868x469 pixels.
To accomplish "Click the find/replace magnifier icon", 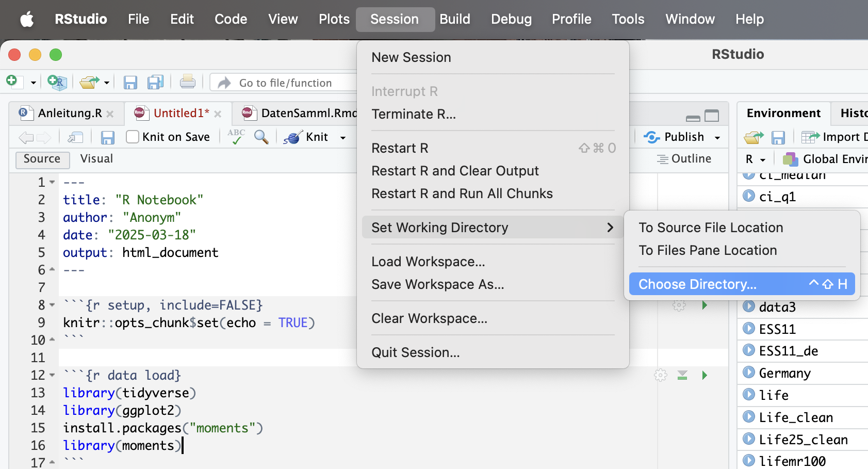I will tap(261, 137).
